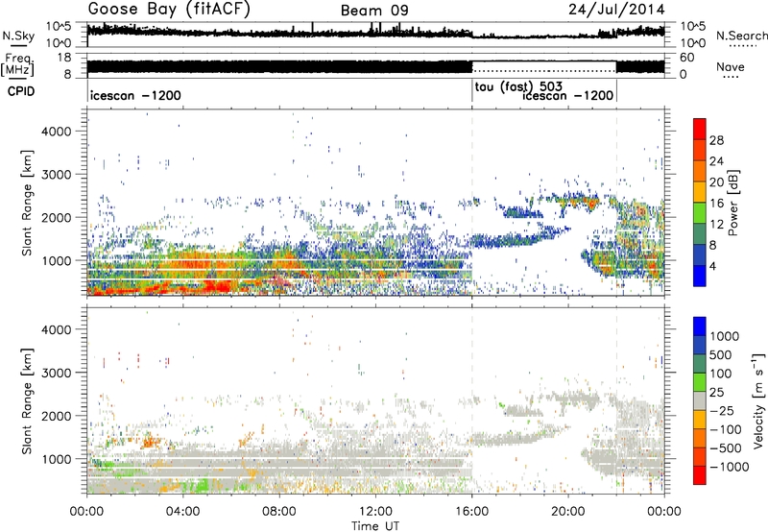Click the dashed 22:00 marker in velocity panel
Image resolution: width=768 pixels, height=532 pixels.
tap(616, 400)
